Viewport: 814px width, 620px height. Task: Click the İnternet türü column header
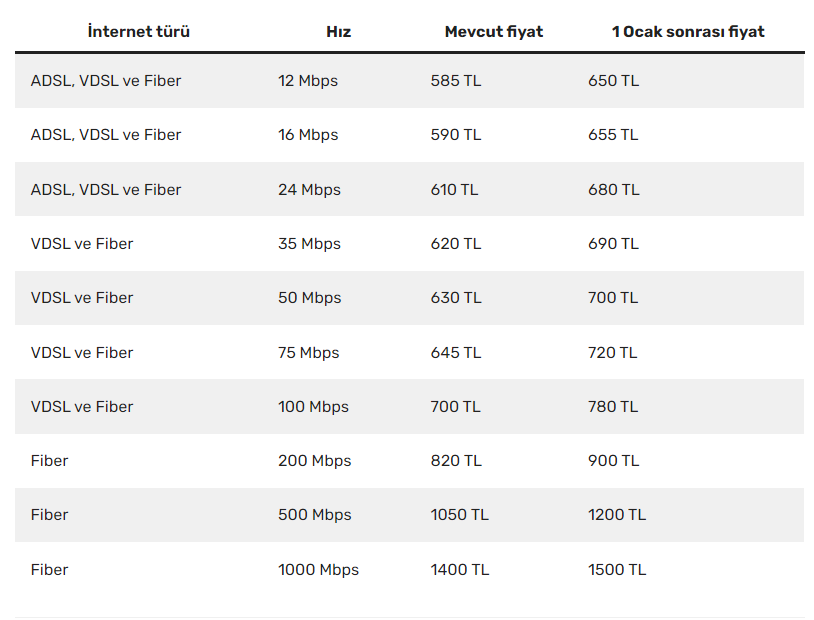pyautogui.click(x=139, y=32)
